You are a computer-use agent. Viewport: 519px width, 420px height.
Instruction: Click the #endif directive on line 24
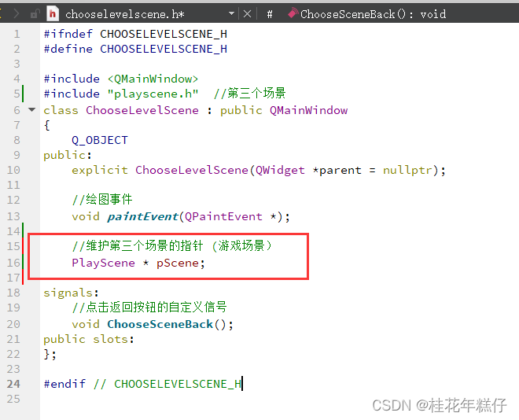coord(64,384)
